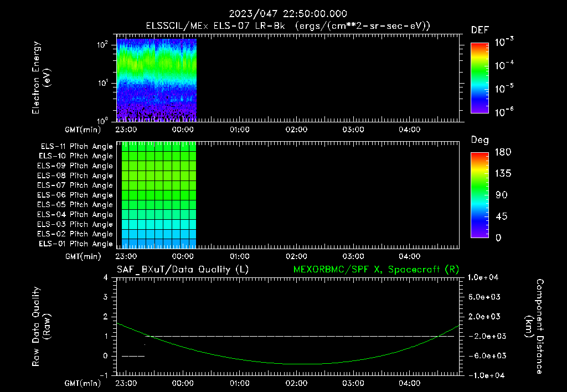The width and height of the screenshot is (567, 392).
Task: Click the 1.0e+04 right axis value
Action: tap(483, 277)
